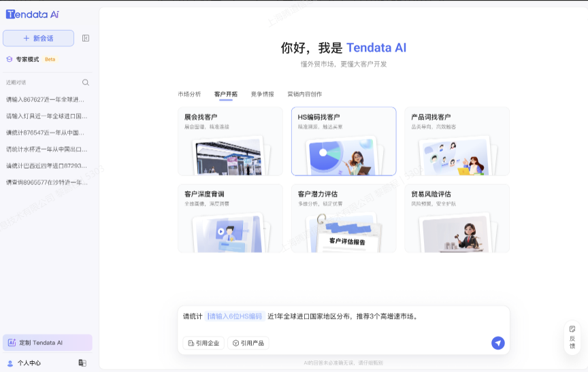Switch to the 竞争情报 tab
The height and width of the screenshot is (372, 588).
coord(262,94)
